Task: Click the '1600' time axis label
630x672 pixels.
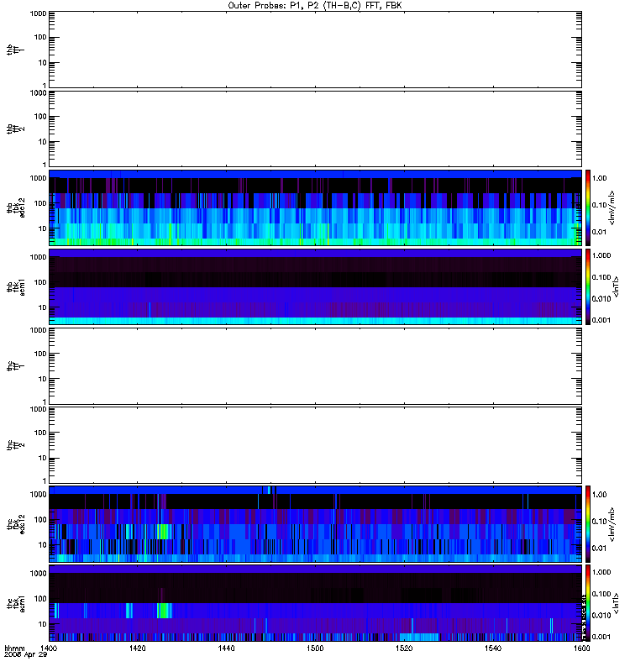Action: (x=581, y=648)
